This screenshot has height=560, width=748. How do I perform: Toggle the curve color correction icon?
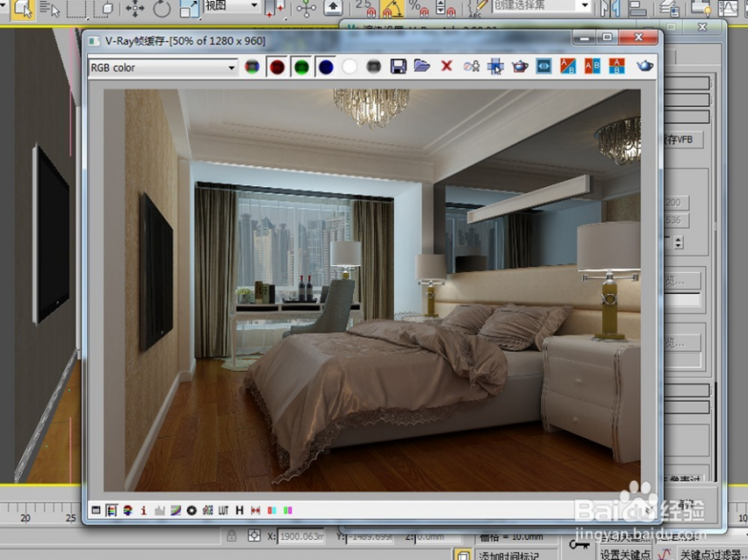point(176,510)
